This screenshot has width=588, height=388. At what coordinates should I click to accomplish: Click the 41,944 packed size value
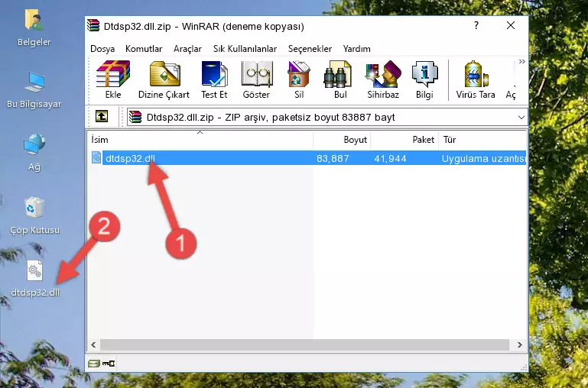[390, 158]
